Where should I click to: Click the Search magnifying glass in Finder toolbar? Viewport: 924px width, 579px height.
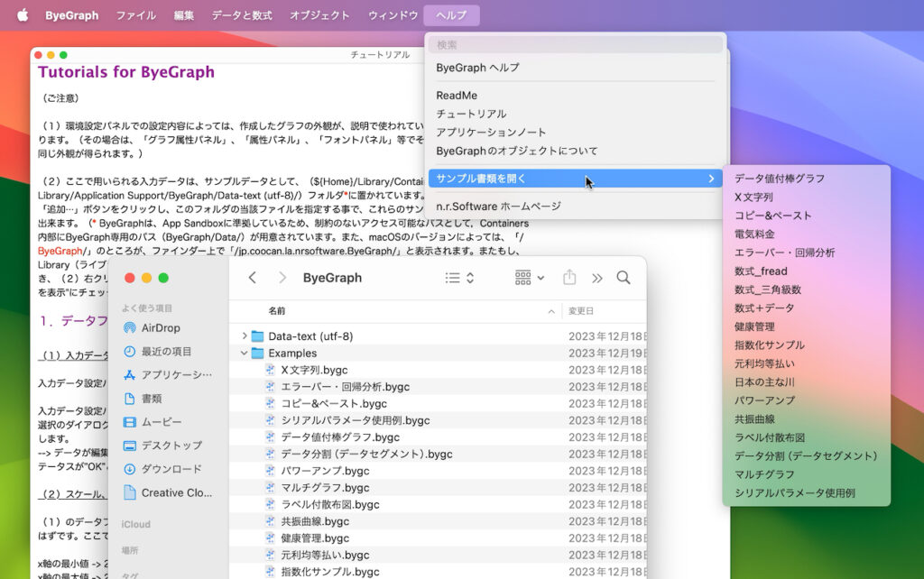tap(623, 278)
